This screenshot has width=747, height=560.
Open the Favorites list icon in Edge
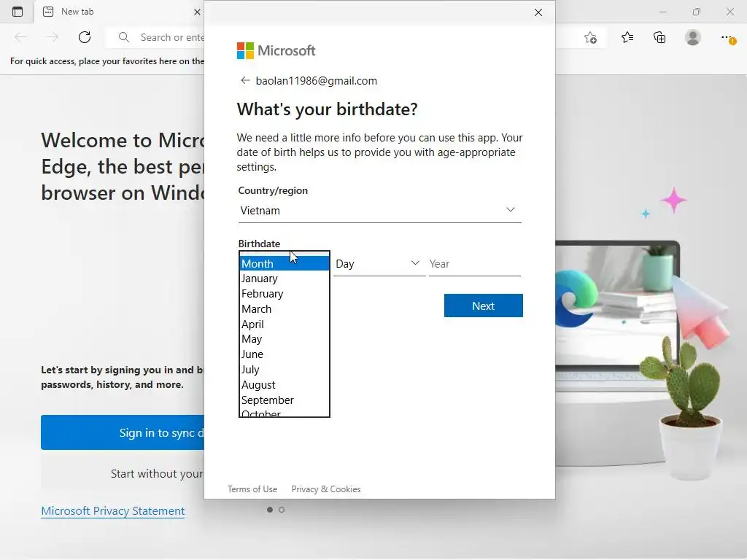[627, 38]
